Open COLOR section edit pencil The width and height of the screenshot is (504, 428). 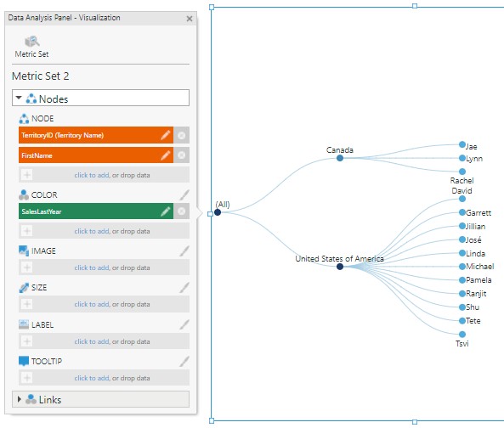coord(184,195)
